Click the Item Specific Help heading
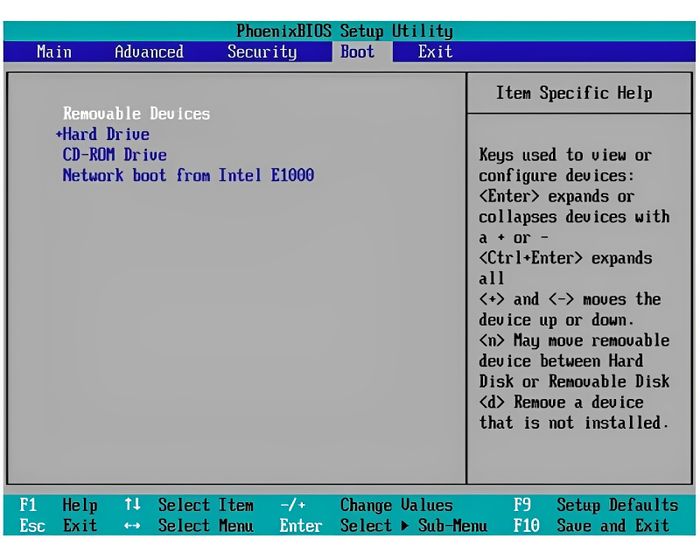 [x=575, y=93]
